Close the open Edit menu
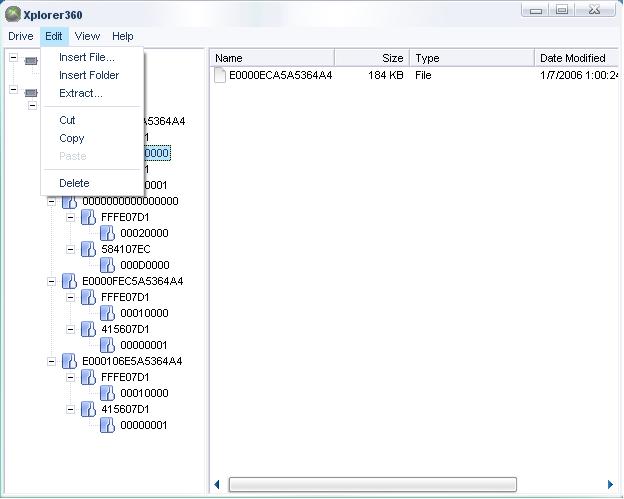 [54, 36]
